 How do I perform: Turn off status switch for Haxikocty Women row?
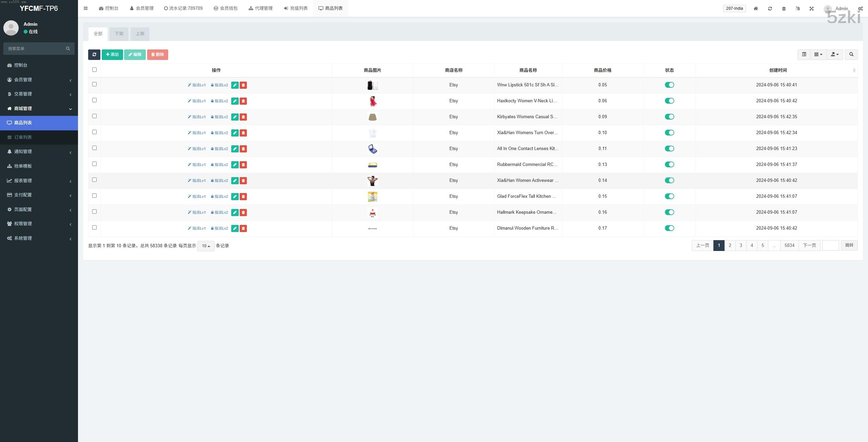[x=669, y=101]
